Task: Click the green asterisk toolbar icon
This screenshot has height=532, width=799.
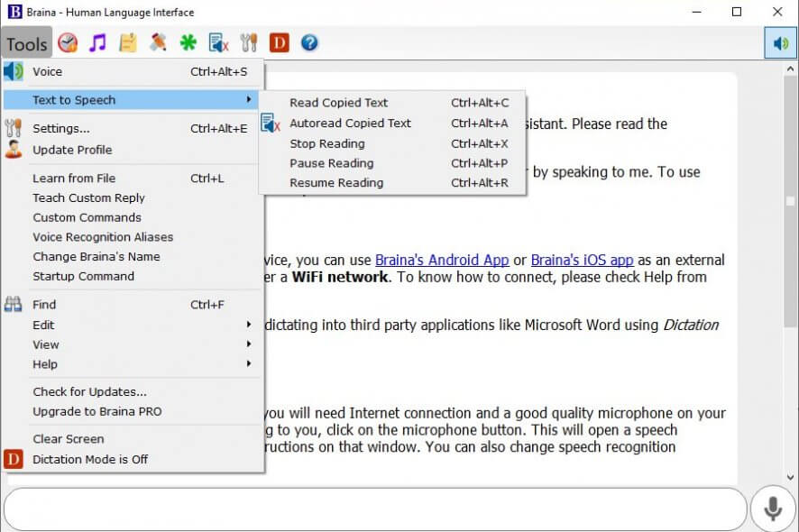Action: point(188,42)
